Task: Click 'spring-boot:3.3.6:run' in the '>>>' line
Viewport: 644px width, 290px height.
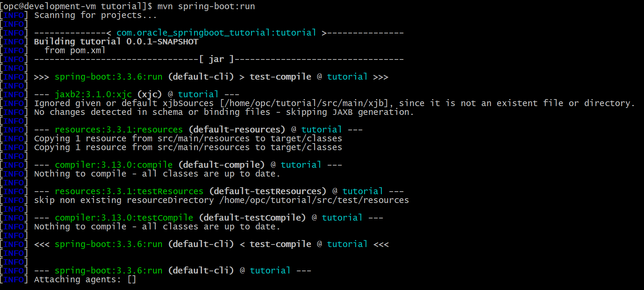Action: [x=109, y=77]
